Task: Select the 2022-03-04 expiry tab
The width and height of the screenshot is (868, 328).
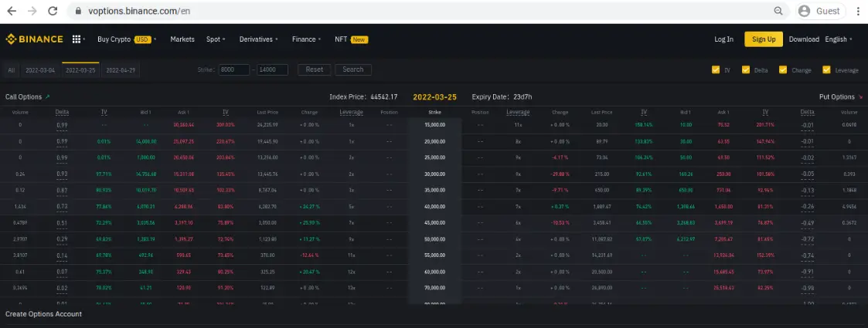Action: click(x=40, y=70)
